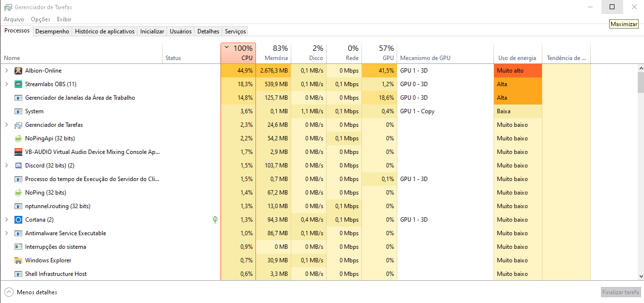
Task: Collapse the view with Menos detalhes
Action: pyautogui.click(x=30, y=292)
